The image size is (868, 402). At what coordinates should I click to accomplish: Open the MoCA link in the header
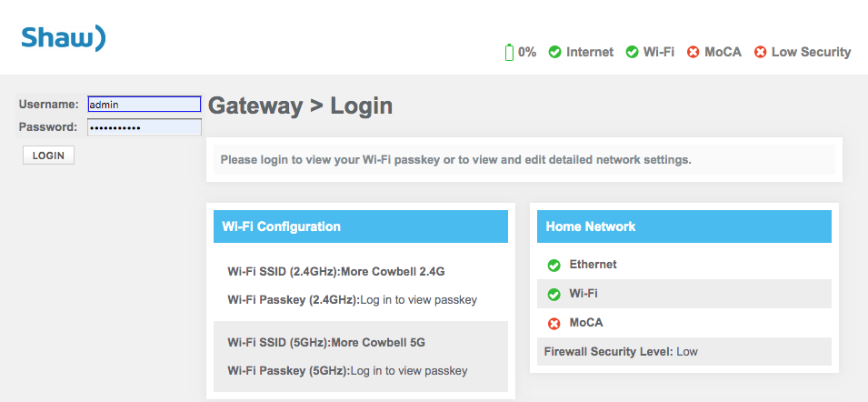(723, 53)
